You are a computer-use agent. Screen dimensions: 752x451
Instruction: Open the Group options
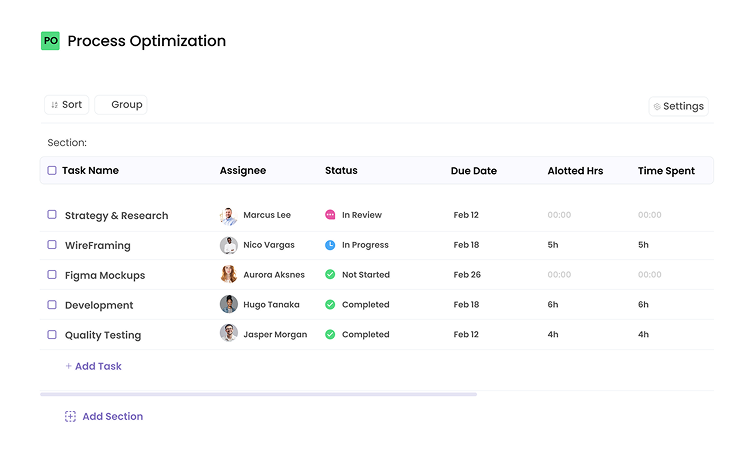coord(121,105)
